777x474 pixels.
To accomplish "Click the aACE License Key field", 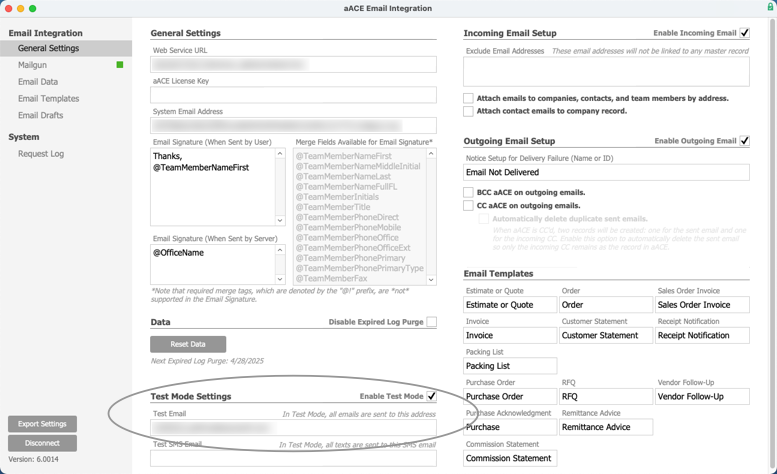I will [293, 95].
